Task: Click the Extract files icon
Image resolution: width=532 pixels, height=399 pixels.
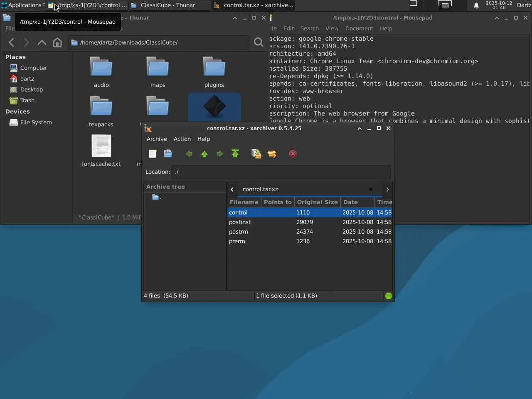Action: [x=272, y=154]
